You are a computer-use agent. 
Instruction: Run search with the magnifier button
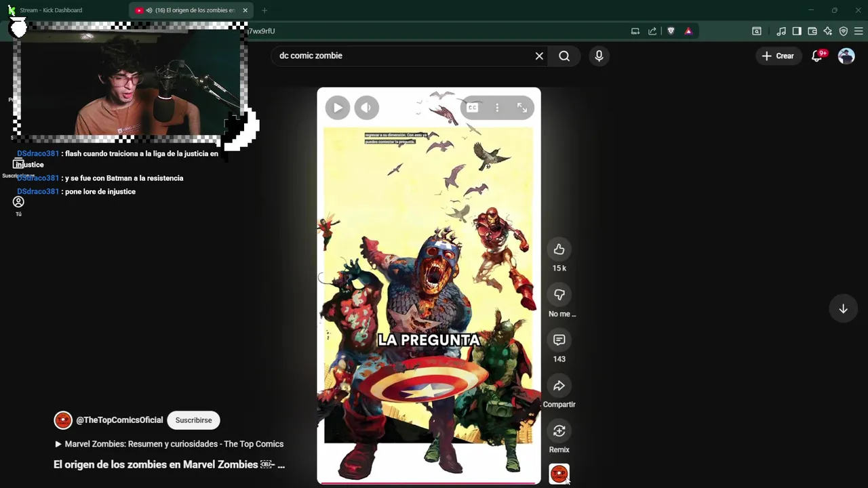(x=564, y=56)
